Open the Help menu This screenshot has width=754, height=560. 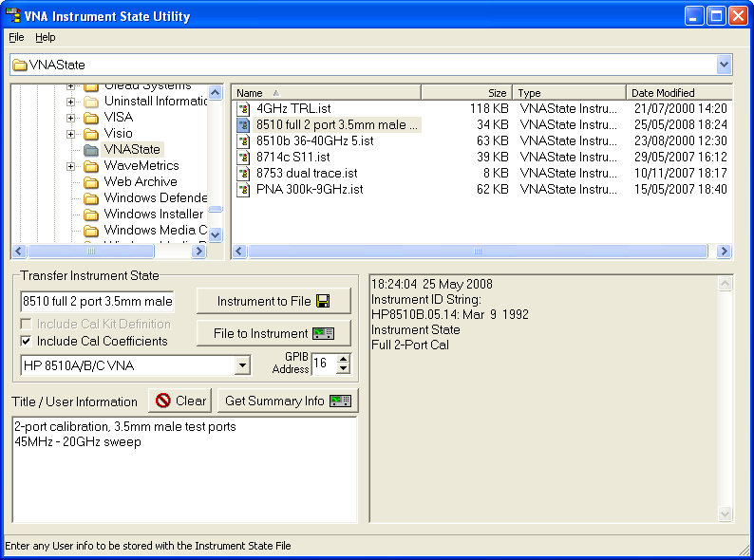tap(46, 37)
